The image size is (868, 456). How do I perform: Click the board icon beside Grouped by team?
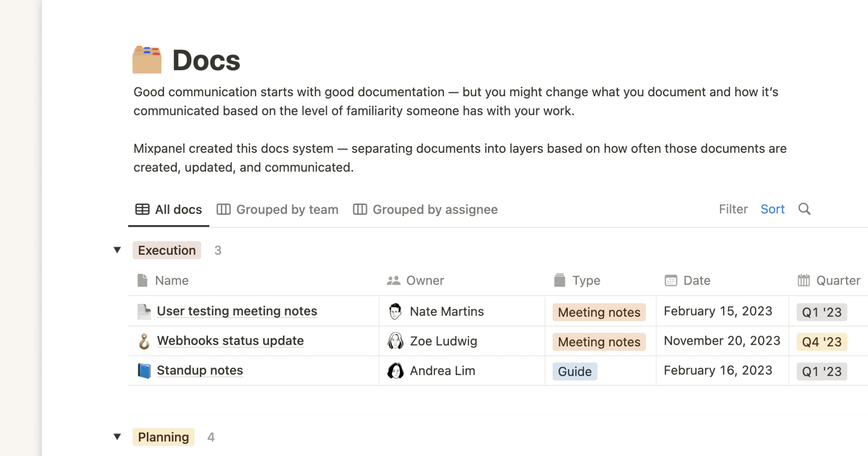click(224, 209)
